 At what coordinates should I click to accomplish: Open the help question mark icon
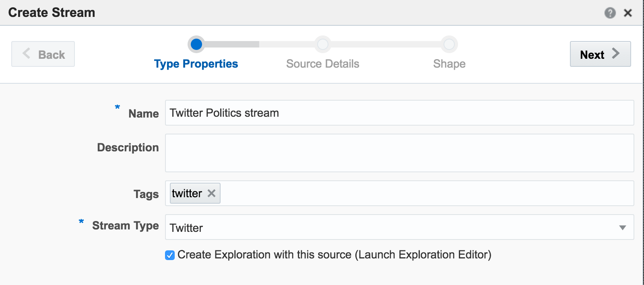[610, 13]
